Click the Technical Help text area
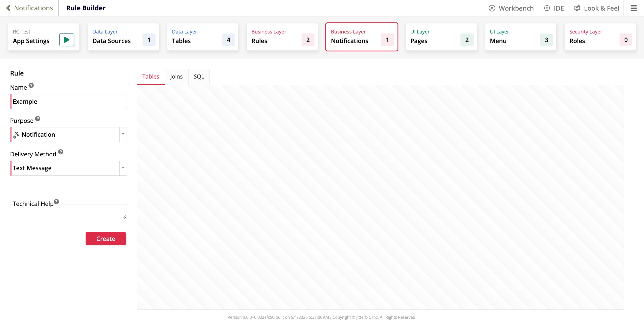This screenshot has width=644, height=321. (68, 211)
